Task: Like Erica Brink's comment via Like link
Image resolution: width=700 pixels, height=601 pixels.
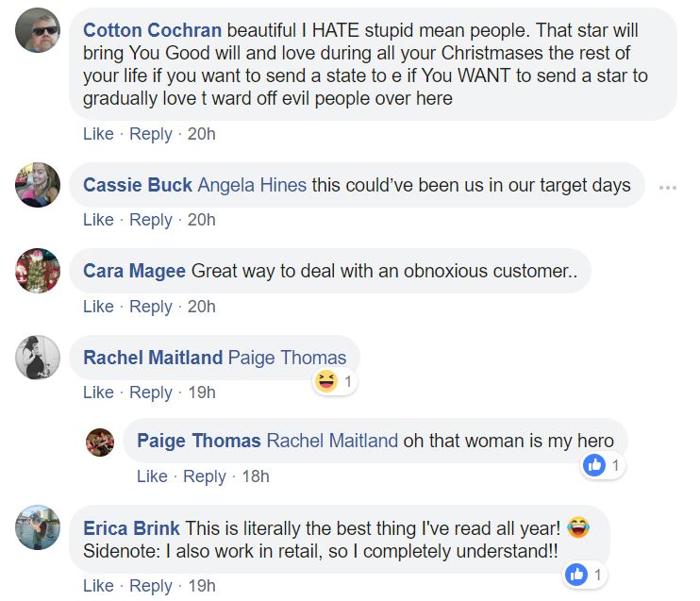Action: (98, 586)
